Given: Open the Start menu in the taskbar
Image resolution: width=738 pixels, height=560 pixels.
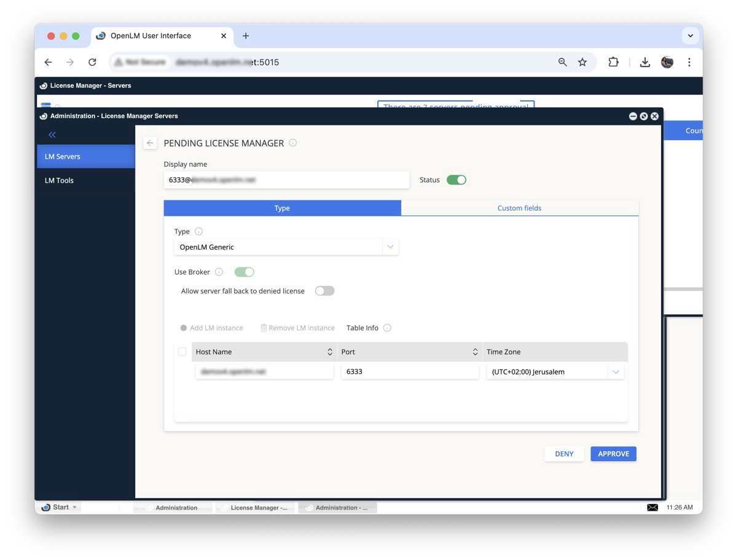Looking at the screenshot, I should point(60,508).
